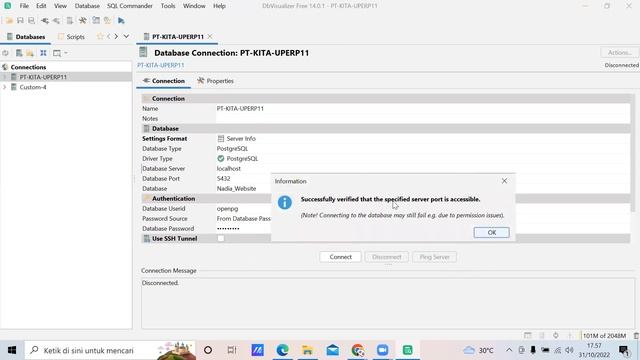Image resolution: width=640 pixels, height=360 pixels.
Task: Click the new folder icon in Databases panel
Action: (30, 53)
